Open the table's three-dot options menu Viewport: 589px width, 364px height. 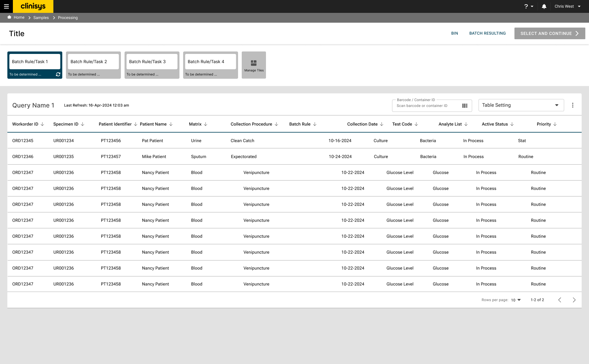[x=572, y=105]
